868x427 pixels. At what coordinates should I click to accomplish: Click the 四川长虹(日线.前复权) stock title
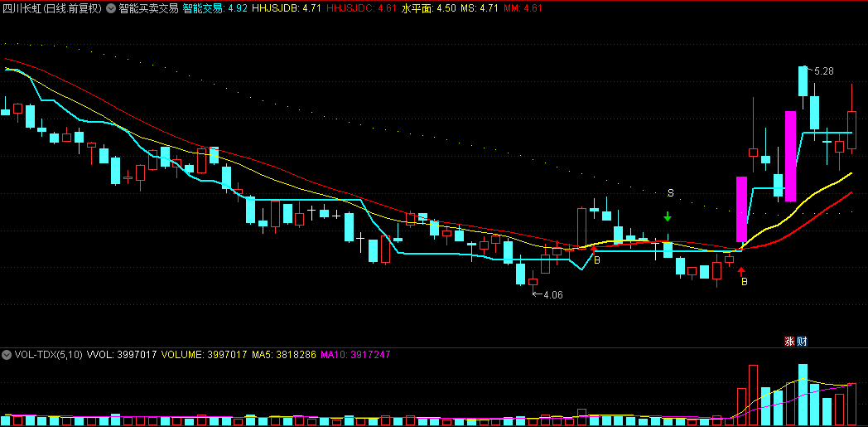click(53, 8)
